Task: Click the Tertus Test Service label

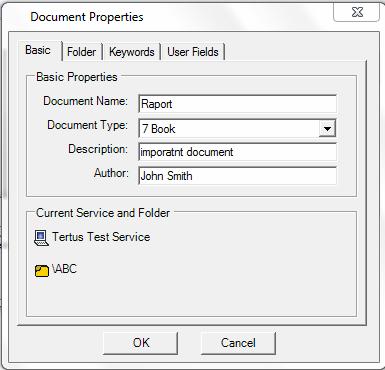Action: click(x=101, y=237)
